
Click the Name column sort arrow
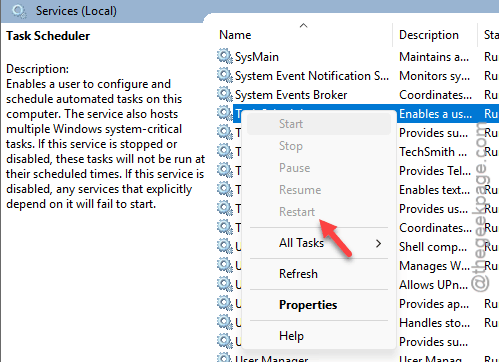click(x=303, y=25)
